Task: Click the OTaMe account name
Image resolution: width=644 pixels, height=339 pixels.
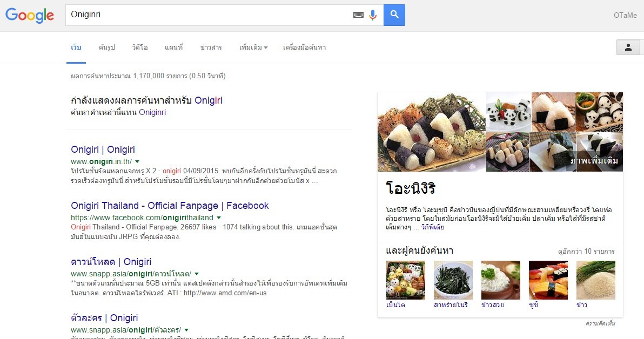Action: 625,15
